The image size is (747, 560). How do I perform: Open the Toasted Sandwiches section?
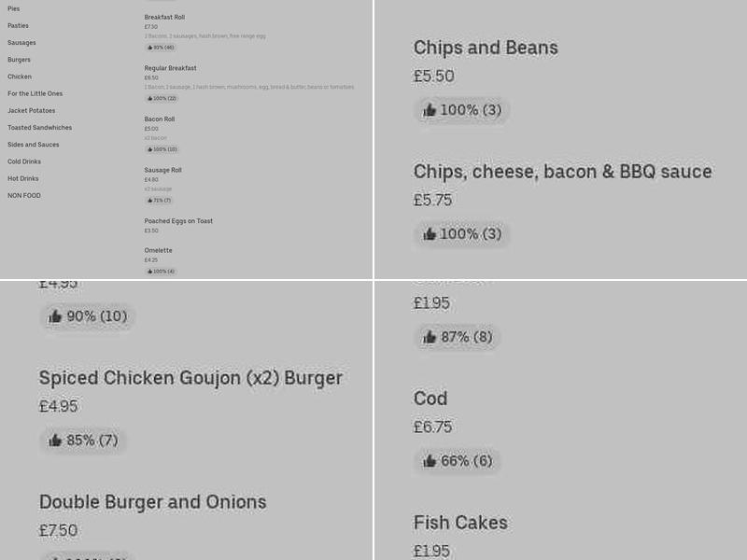tap(39, 127)
